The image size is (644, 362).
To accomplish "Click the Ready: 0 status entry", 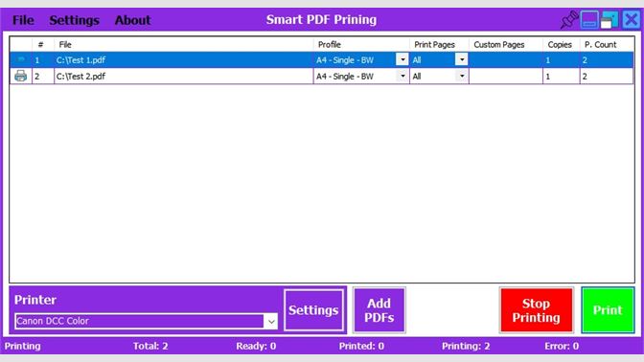I will (256, 346).
